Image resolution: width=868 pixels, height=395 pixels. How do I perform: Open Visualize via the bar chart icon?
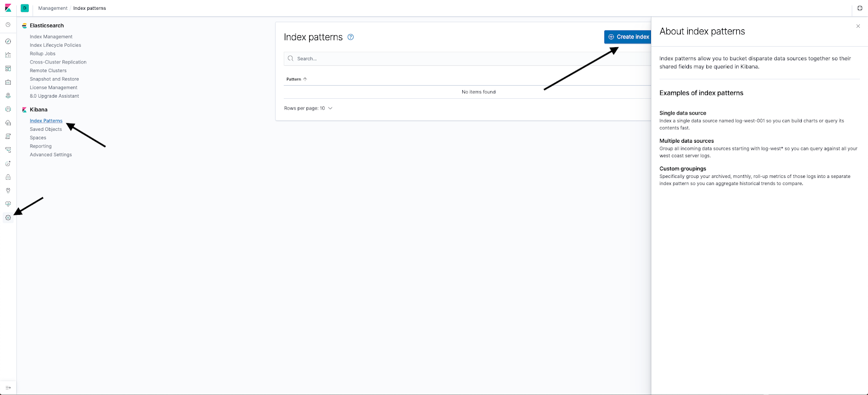point(8,55)
